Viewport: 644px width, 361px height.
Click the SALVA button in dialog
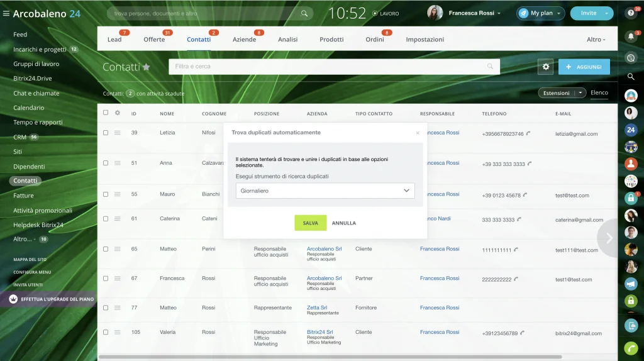point(310,223)
